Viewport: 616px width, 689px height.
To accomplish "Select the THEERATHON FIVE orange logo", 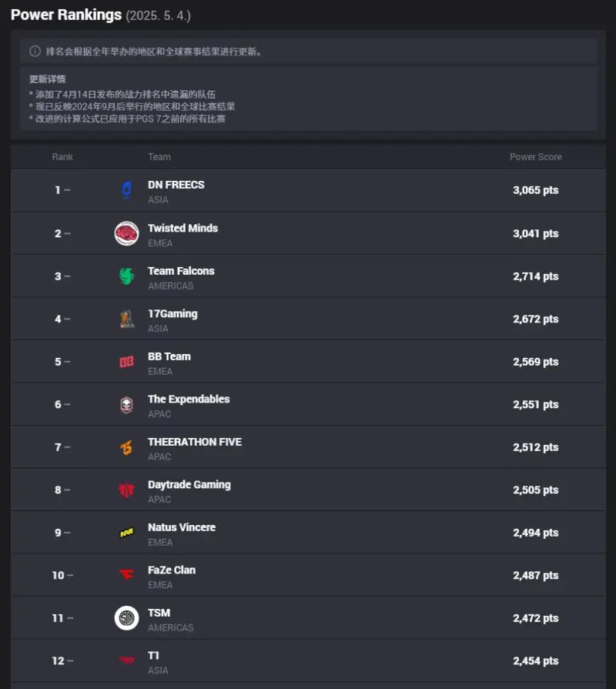I will (x=126, y=447).
